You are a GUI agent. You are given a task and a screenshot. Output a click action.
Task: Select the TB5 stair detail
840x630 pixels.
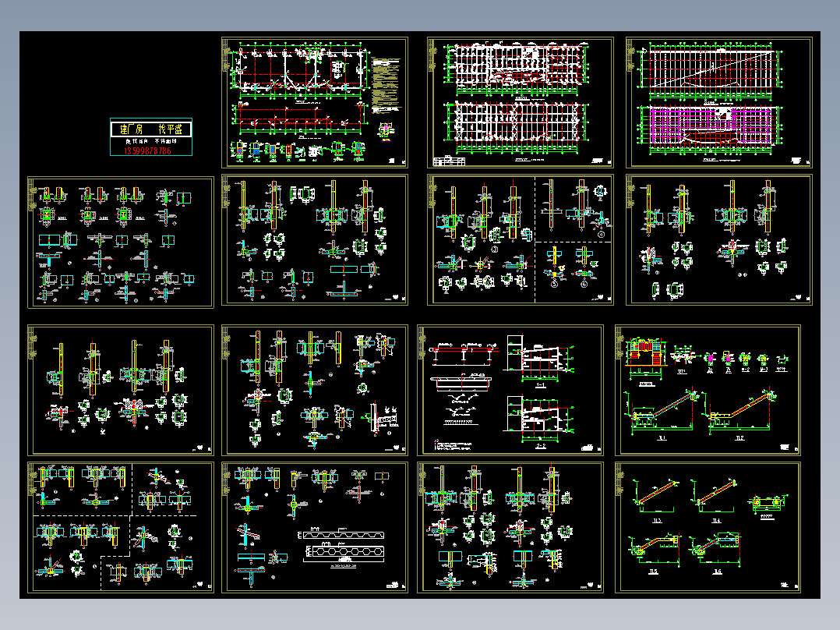[655, 552]
